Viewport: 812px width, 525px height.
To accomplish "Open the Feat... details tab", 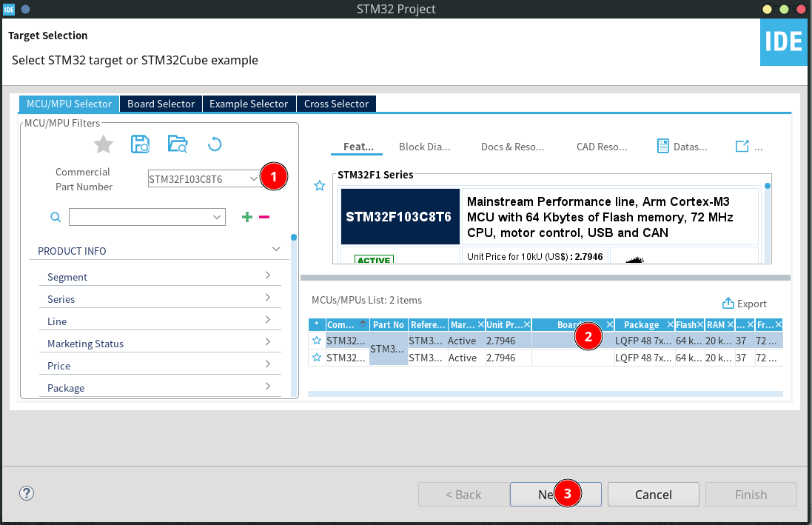I will click(358, 147).
